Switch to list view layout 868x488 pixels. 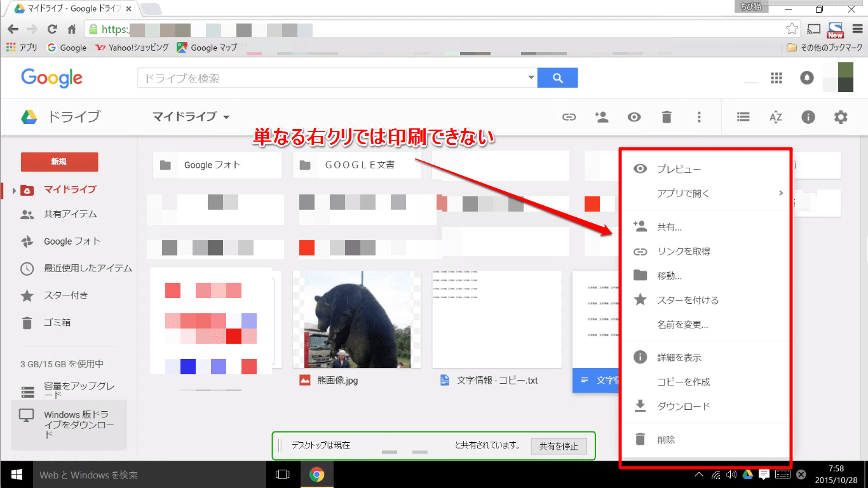743,117
